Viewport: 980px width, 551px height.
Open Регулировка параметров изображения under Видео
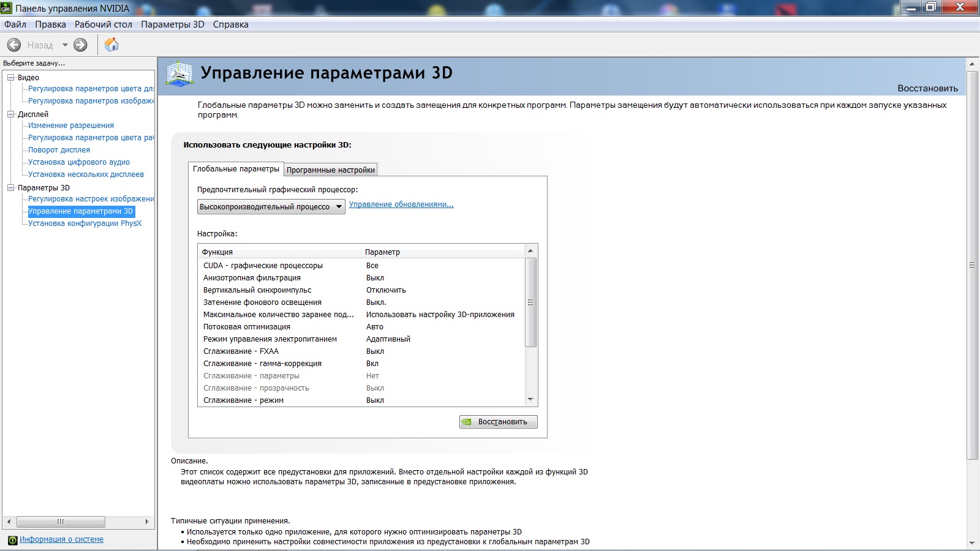91,101
